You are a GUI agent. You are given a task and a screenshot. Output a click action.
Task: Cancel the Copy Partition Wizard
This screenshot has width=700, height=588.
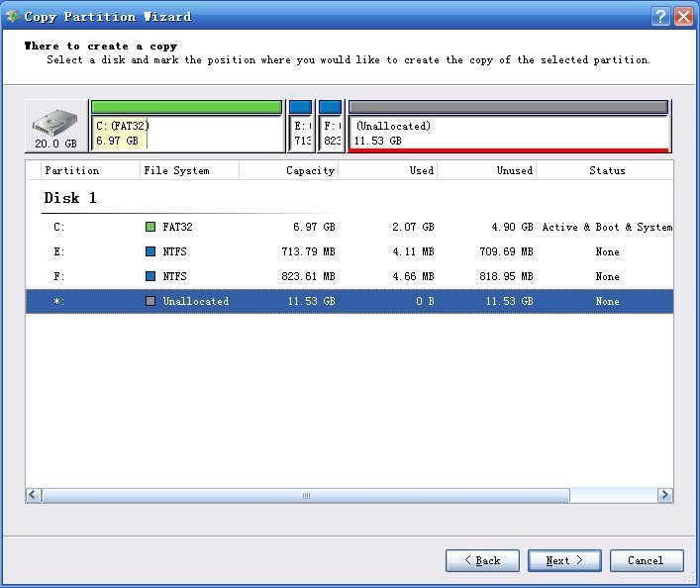click(646, 560)
